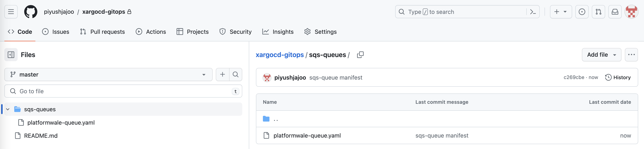Screen dimensions: 644x149
Task: Open platformwale-queue.yaml in directory listing
Action: 307,135
